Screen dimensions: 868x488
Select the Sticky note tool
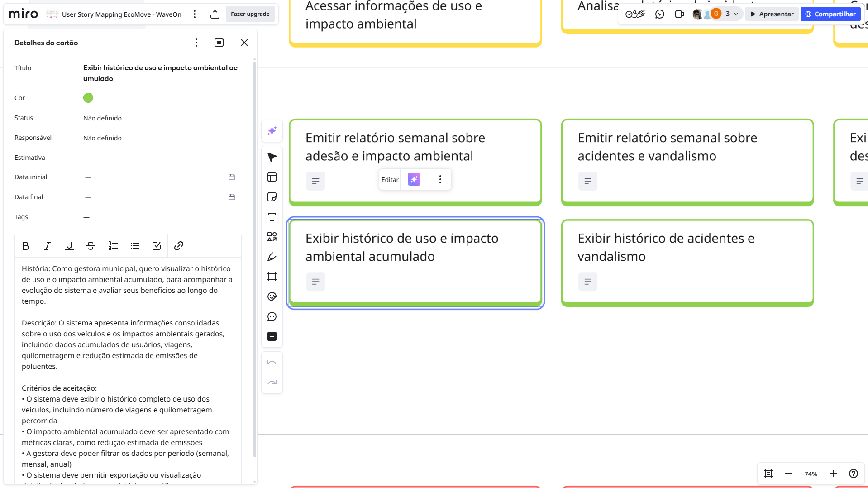[272, 197]
